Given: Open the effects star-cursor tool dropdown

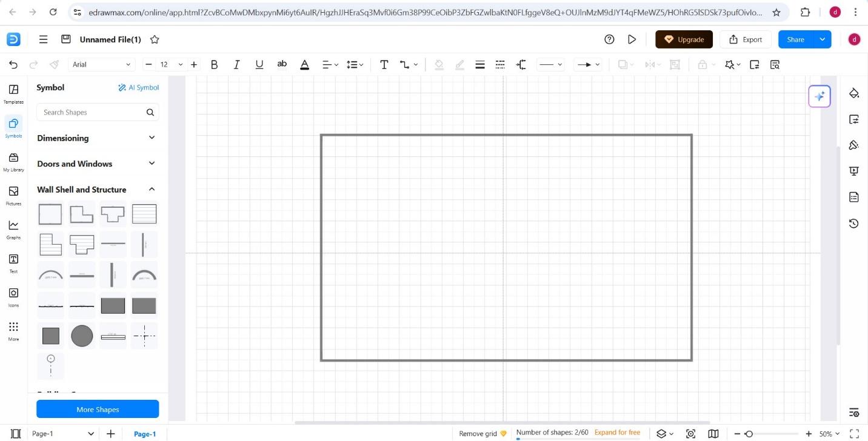Looking at the screenshot, I should tap(732, 64).
